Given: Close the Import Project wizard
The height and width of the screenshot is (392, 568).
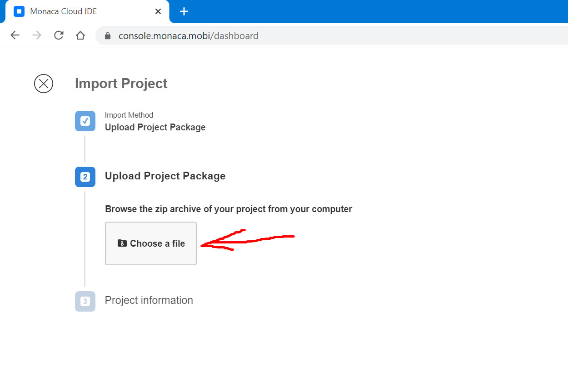Looking at the screenshot, I should (x=44, y=84).
